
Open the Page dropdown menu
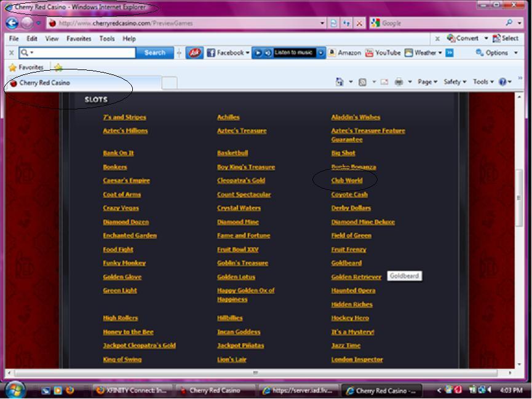pyautogui.click(x=427, y=82)
